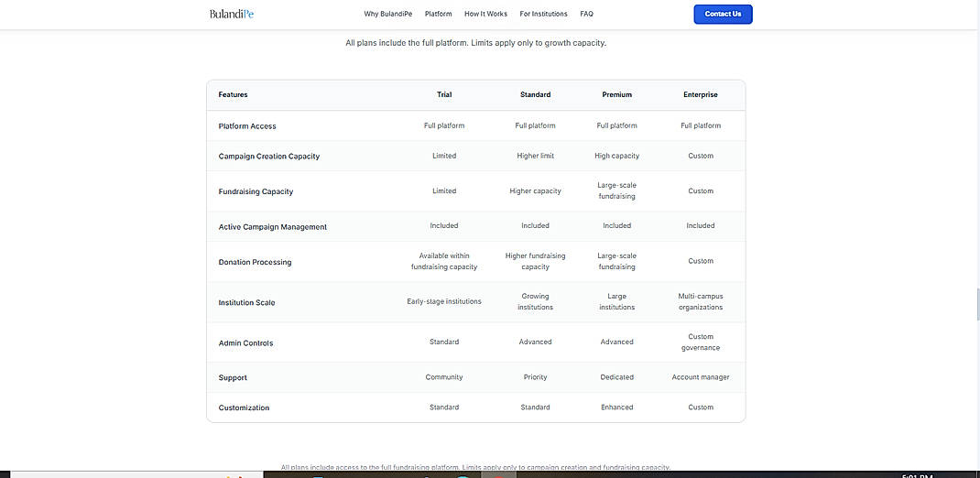Click the 'All plans include the full platform' subtitle

click(475, 44)
